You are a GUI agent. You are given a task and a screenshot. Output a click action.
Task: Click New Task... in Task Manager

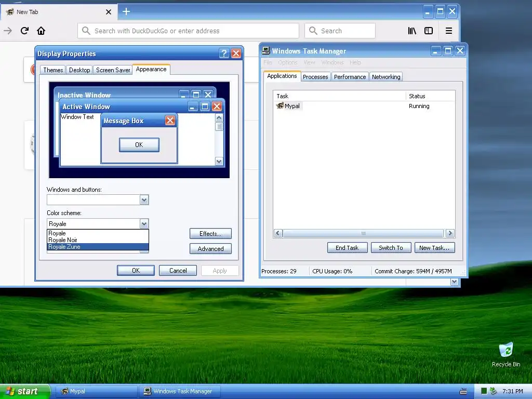434,248
